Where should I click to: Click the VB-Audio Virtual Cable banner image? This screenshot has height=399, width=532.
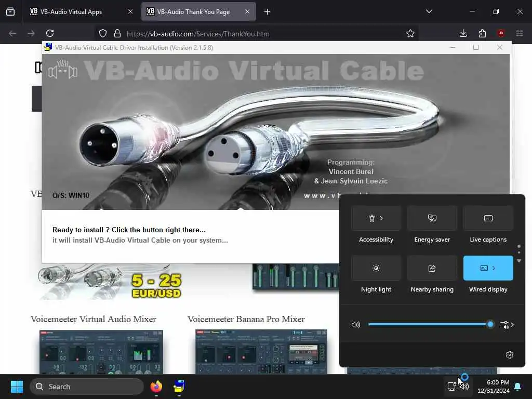(275, 131)
